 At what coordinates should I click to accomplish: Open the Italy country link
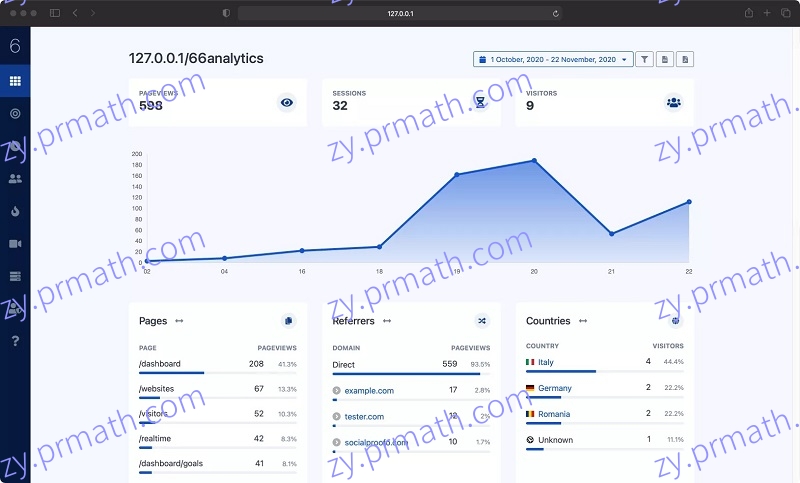click(x=545, y=362)
